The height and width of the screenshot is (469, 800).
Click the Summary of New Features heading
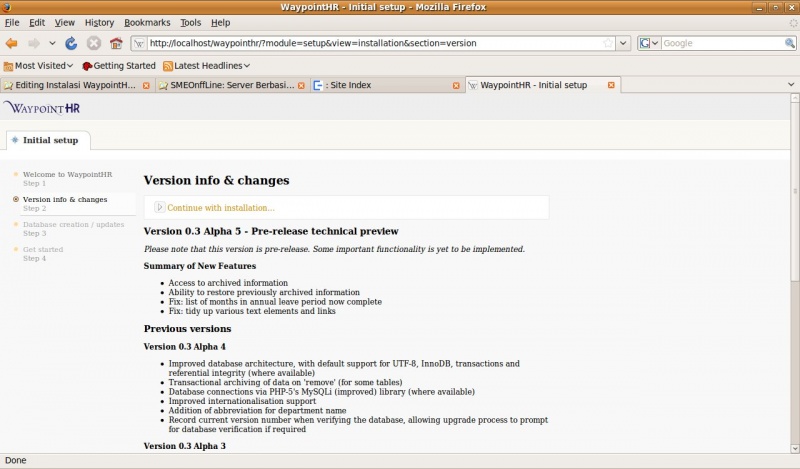[x=200, y=266]
